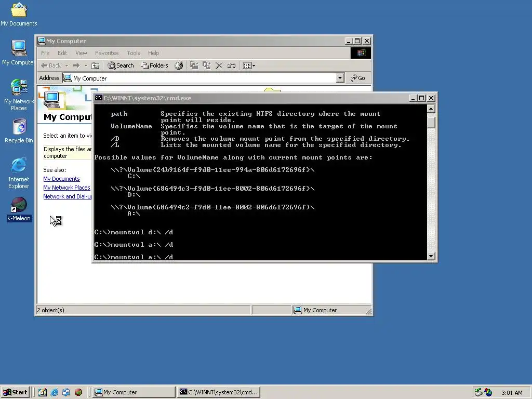The image size is (532, 399).
Task: Click the 'See also:' label
Action: click(x=55, y=170)
